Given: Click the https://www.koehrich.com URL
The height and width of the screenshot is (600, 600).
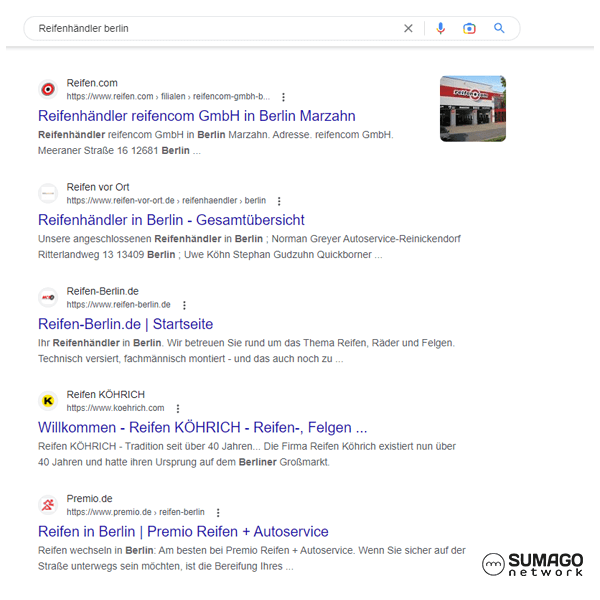Looking at the screenshot, I should [115, 408].
